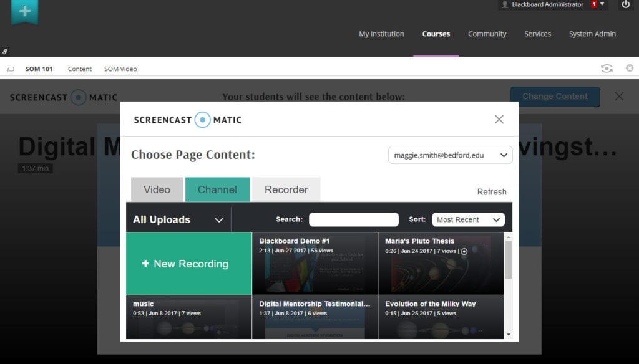Click the user avatar icon beside Blackboard Administrator
This screenshot has height=364, width=639.
click(505, 4)
